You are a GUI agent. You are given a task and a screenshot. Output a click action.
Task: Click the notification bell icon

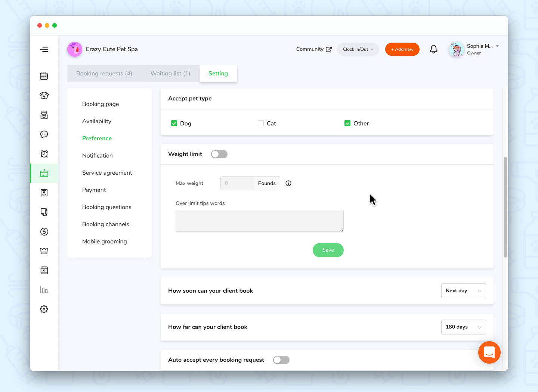(x=433, y=49)
